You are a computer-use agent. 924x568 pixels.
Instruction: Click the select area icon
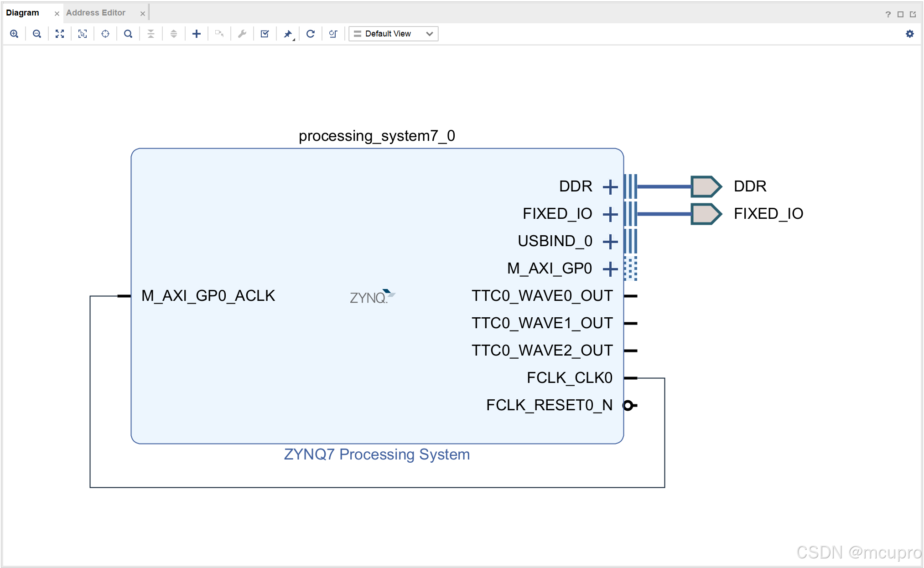[83, 34]
